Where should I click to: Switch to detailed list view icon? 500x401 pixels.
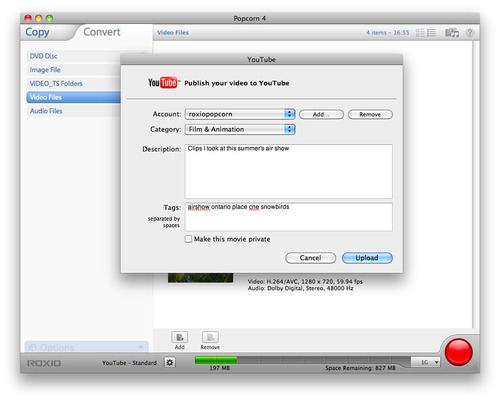click(x=420, y=33)
